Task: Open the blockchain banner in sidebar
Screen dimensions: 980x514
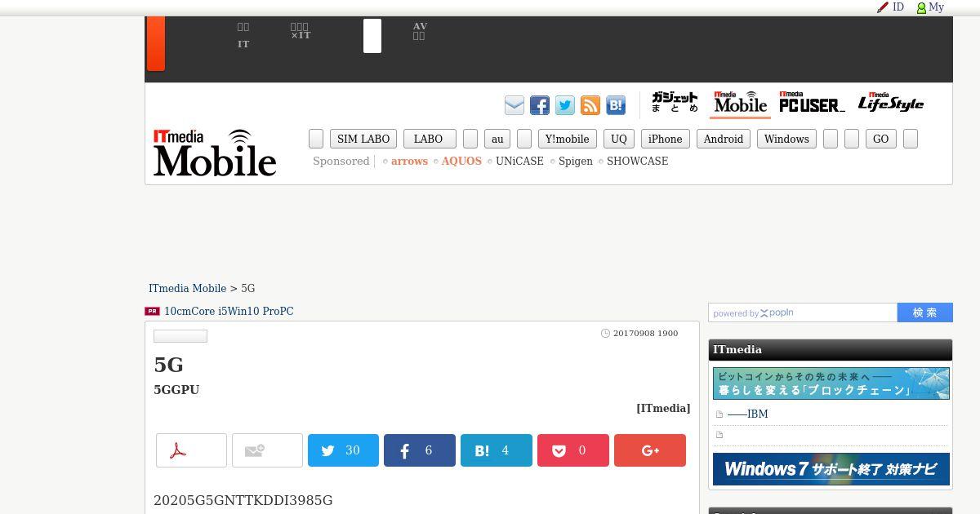Action: tap(831, 383)
